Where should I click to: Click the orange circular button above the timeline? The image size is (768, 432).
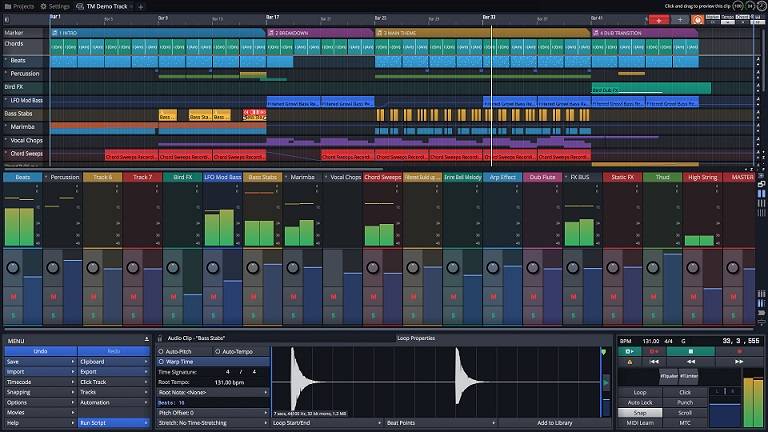pos(698,19)
